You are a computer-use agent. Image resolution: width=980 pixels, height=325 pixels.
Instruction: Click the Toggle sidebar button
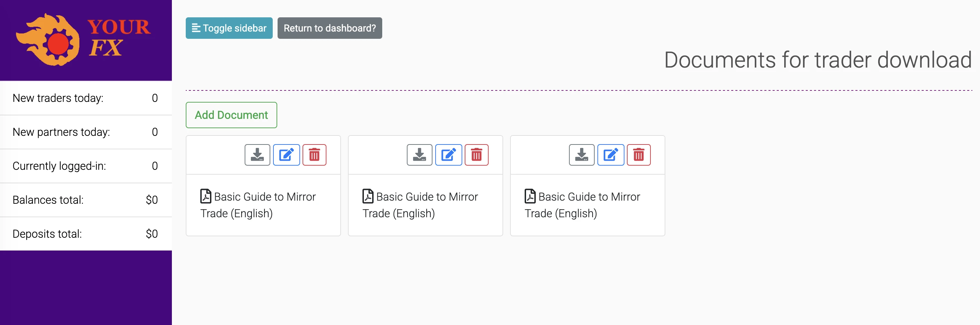[x=229, y=28]
